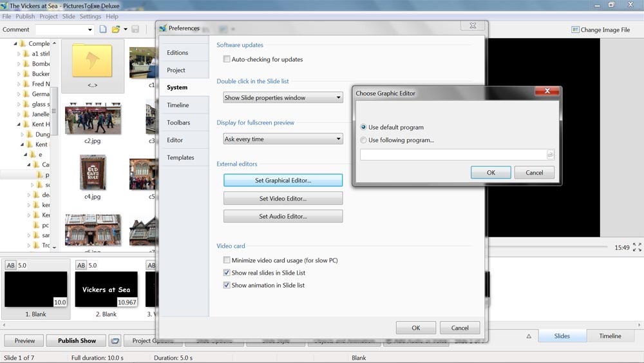This screenshot has height=363, width=644.
Task: Select Use default program radio button
Action: coord(363,127)
